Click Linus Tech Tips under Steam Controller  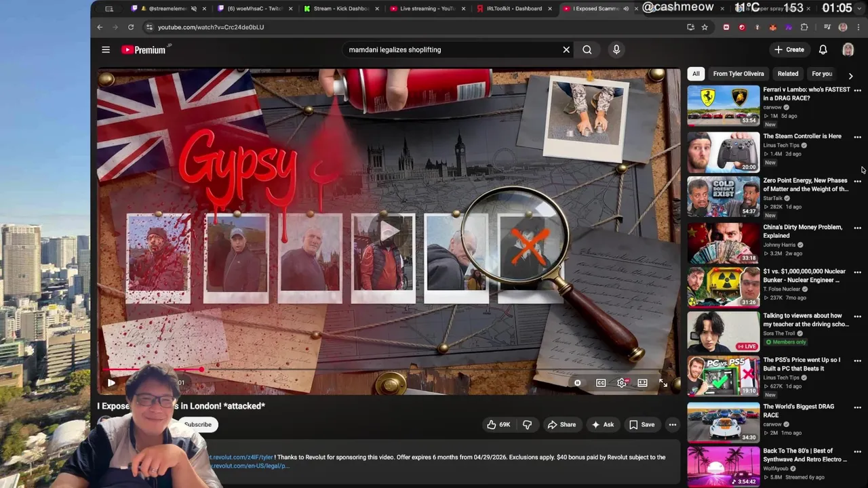tap(781, 145)
